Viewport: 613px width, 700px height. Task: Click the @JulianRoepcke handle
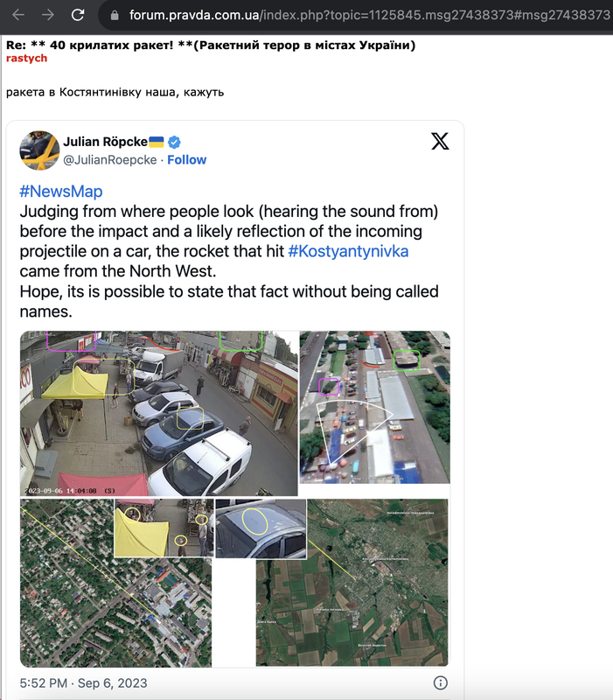pyautogui.click(x=110, y=160)
